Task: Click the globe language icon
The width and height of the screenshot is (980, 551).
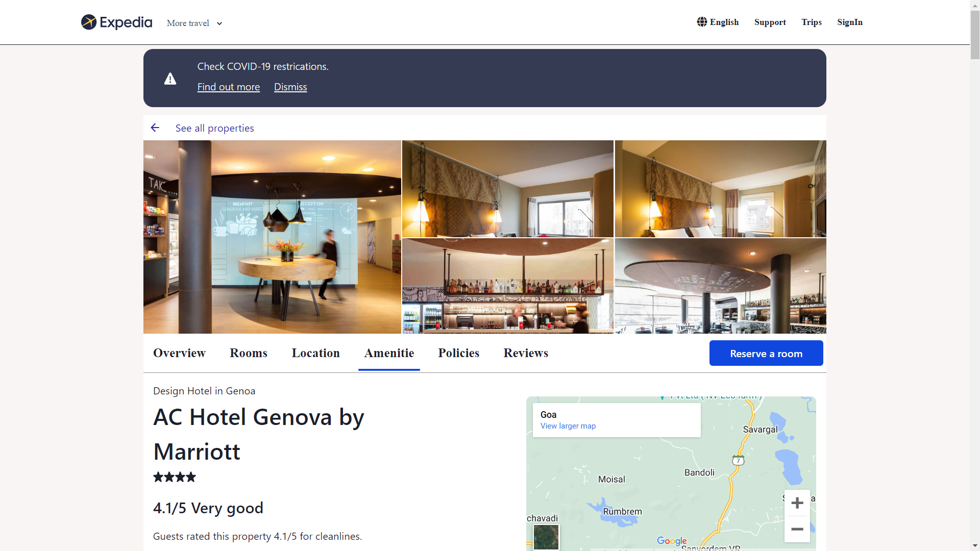Action: pos(702,22)
